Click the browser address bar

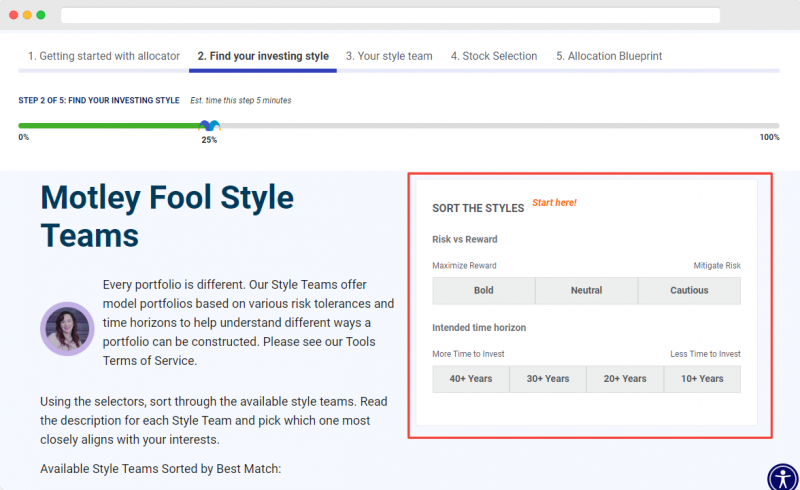point(390,15)
